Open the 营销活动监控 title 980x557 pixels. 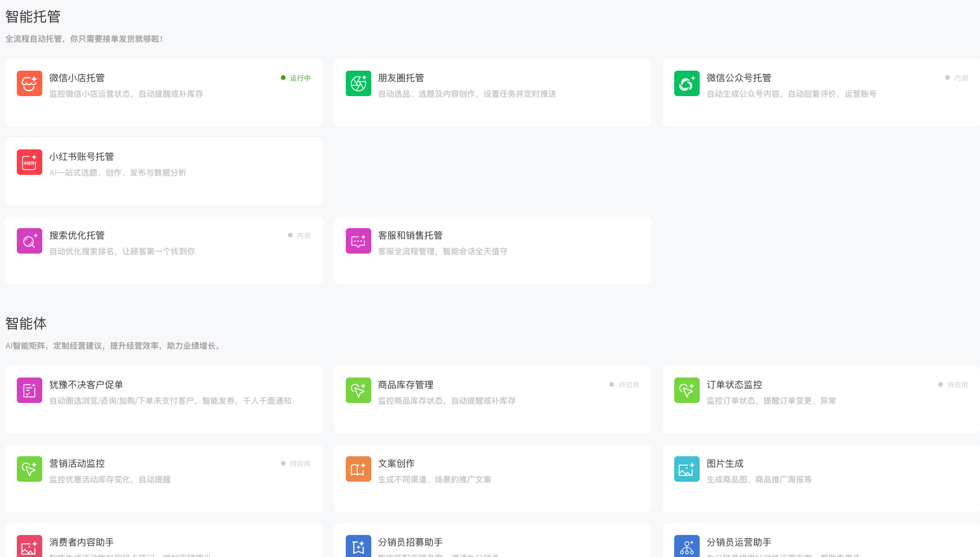point(77,463)
